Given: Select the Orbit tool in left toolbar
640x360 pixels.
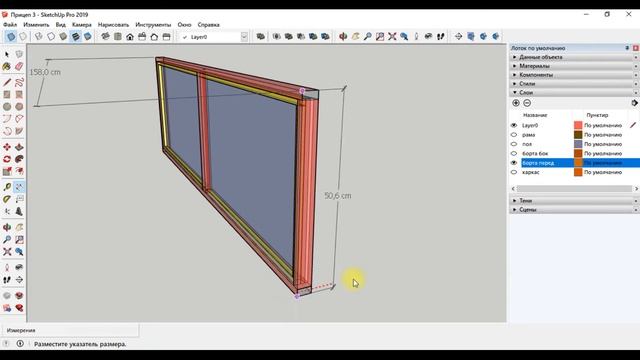Looking at the screenshot, I should tap(7, 227).
